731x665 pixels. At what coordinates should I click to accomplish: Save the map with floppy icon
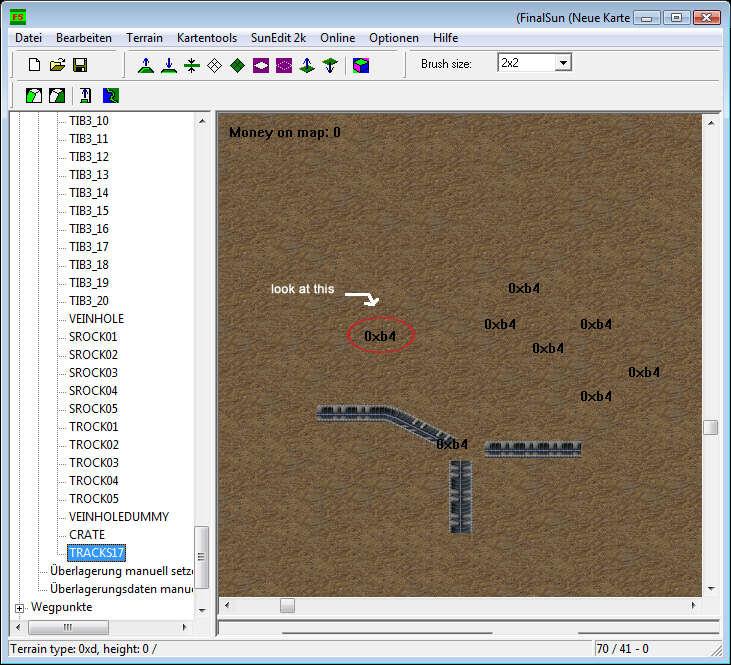[x=80, y=65]
